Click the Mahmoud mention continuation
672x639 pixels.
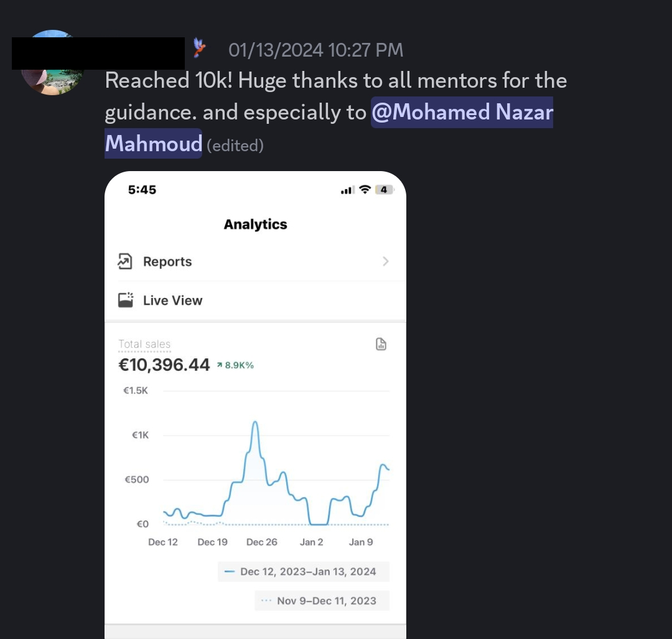click(x=154, y=144)
